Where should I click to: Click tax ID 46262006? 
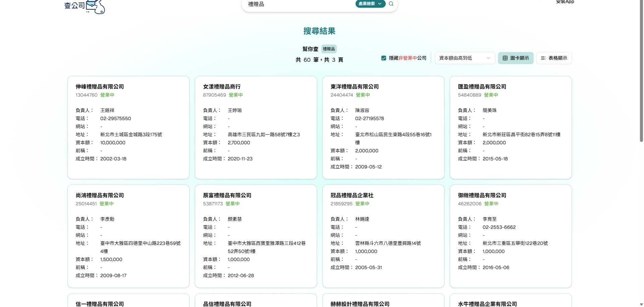coord(470,204)
